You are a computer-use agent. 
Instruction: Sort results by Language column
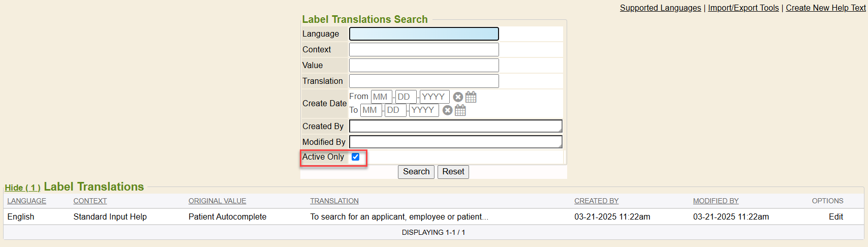(x=26, y=201)
